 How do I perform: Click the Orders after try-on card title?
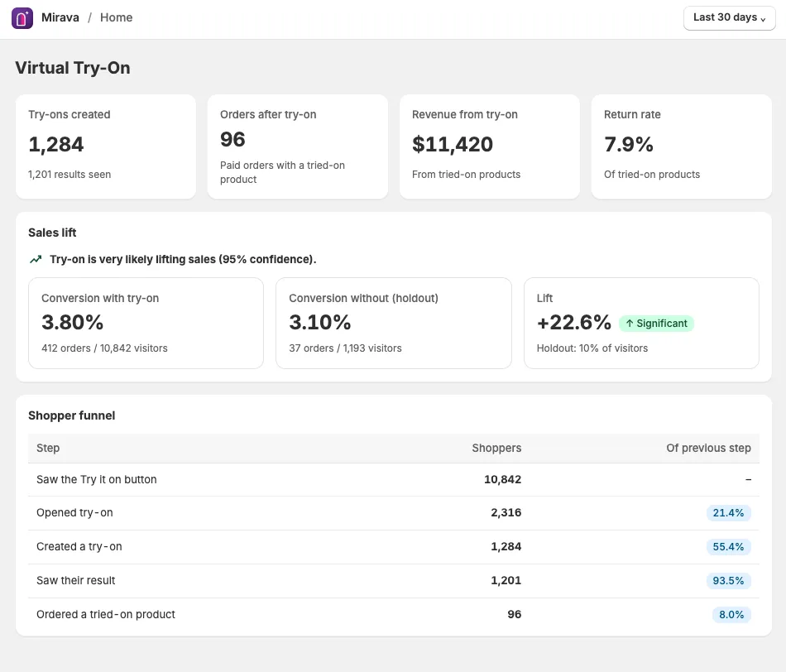(x=268, y=114)
